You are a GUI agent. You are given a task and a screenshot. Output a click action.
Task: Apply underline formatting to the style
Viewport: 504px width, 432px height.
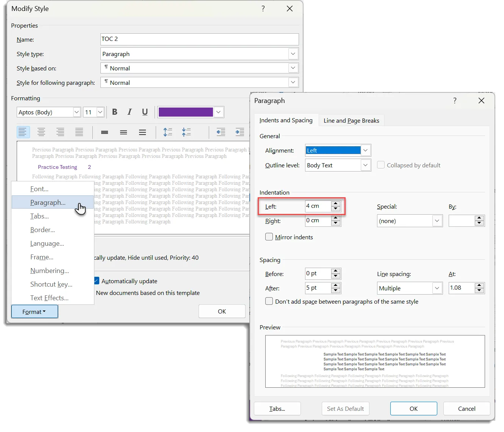(x=145, y=112)
